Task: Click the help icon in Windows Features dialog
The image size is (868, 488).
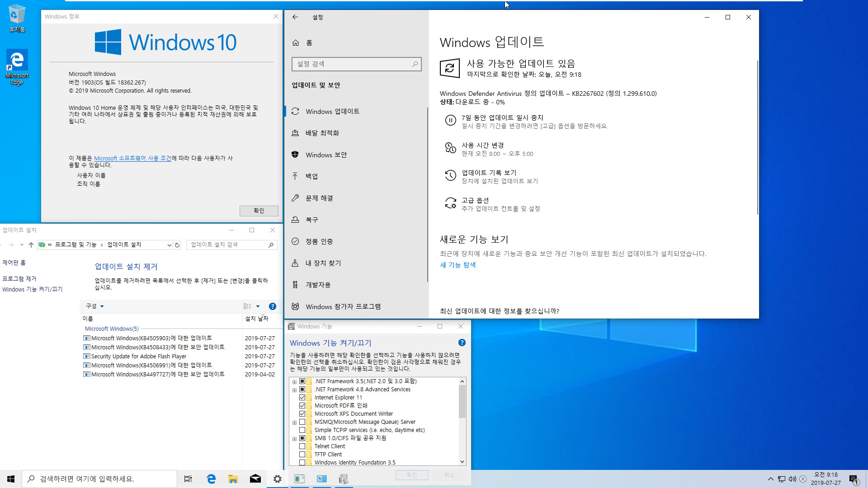Action: 462,343
